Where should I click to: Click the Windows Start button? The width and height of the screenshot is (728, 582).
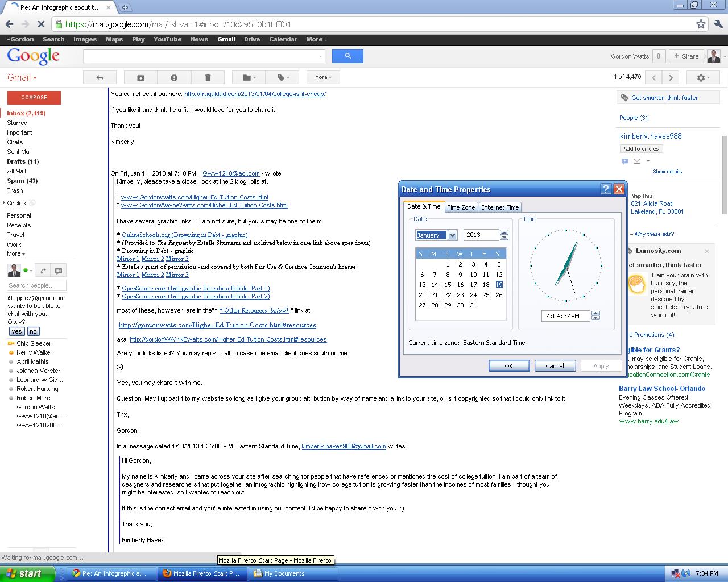27,573
